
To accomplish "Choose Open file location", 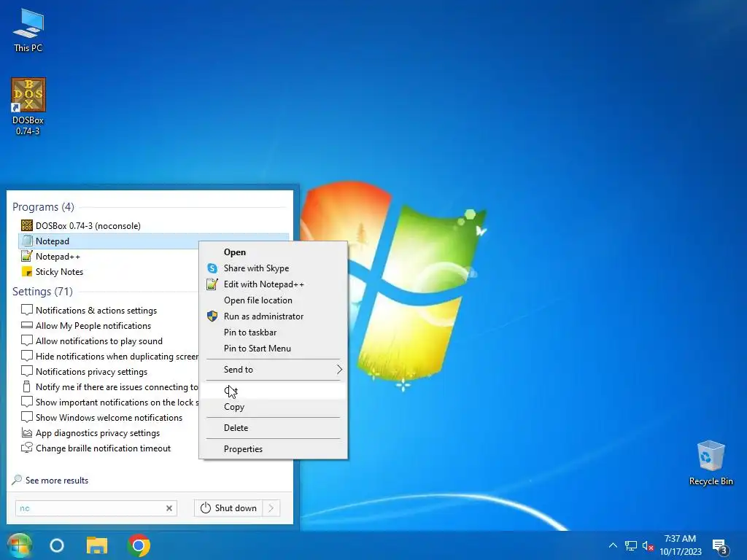I will (274, 300).
